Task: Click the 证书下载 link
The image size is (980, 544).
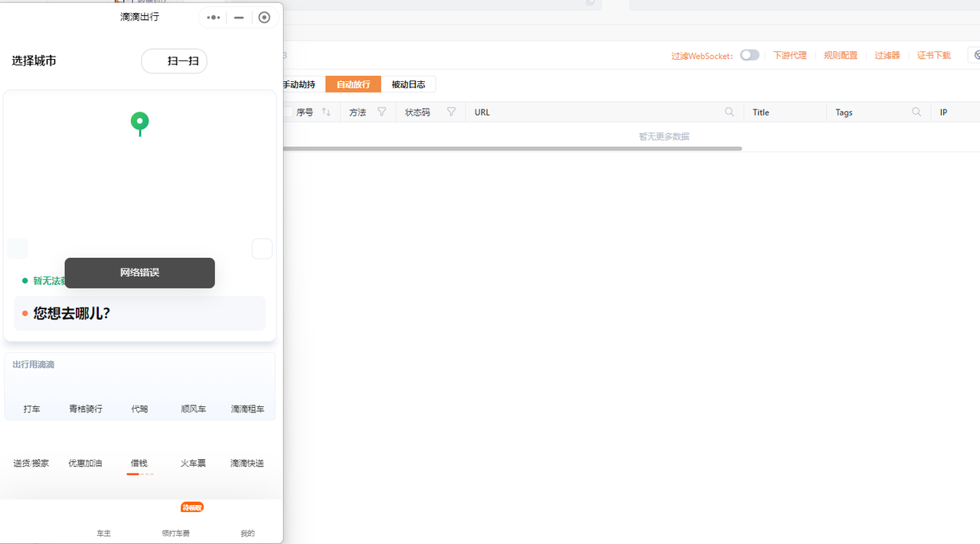Action: click(x=934, y=56)
